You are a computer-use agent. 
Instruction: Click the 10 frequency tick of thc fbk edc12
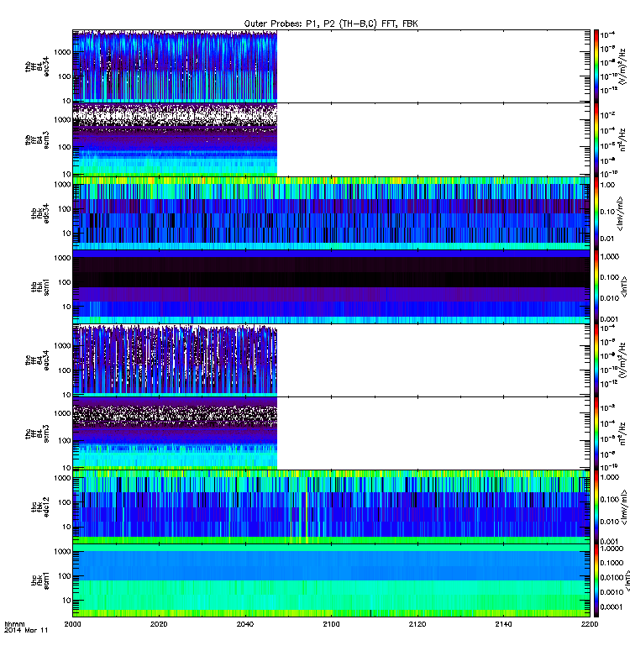(66, 527)
